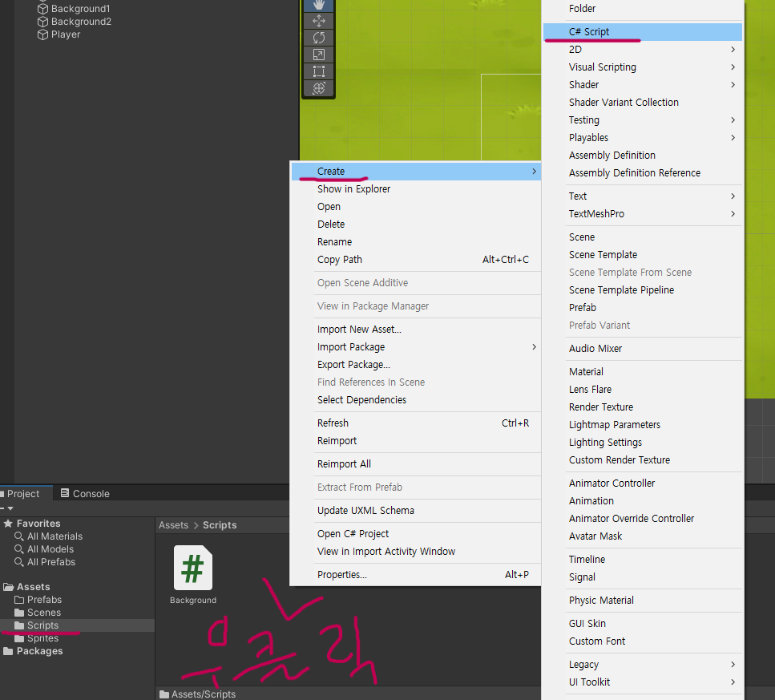Image resolution: width=775 pixels, height=700 pixels.
Task: Switch to the Console tab
Action: pos(91,494)
